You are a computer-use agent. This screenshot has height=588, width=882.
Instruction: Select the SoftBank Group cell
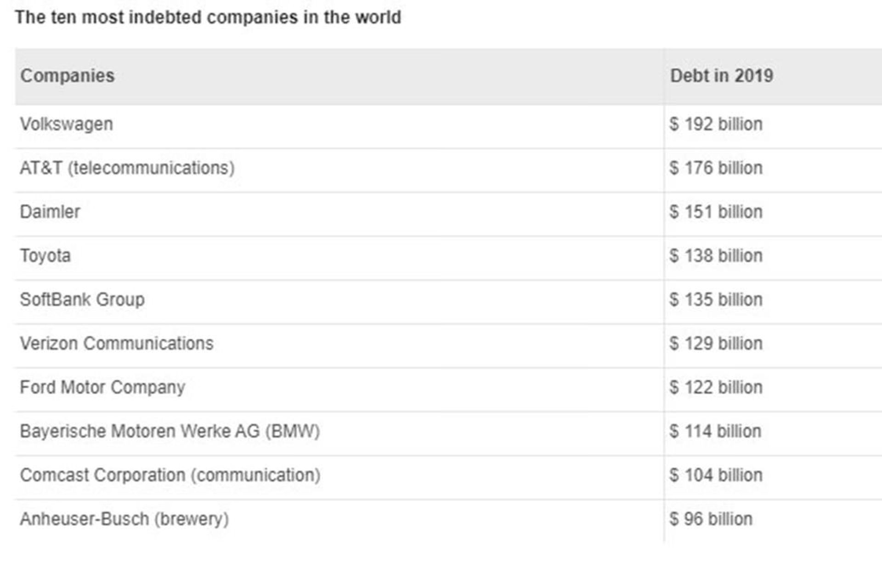click(82, 300)
